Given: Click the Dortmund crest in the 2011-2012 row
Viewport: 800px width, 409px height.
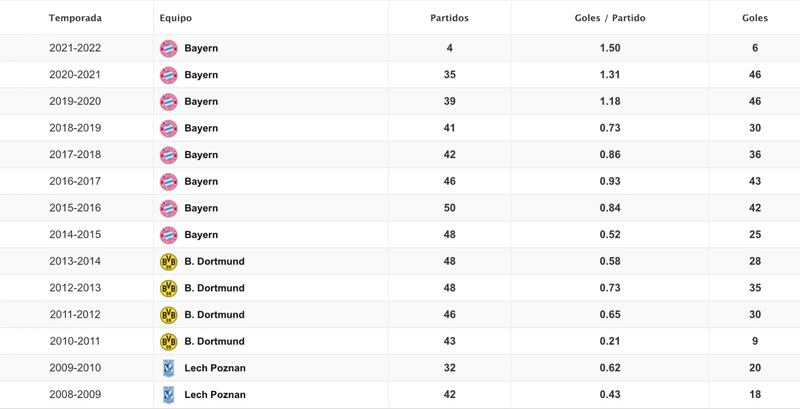Looking at the screenshot, I should click(x=168, y=315).
